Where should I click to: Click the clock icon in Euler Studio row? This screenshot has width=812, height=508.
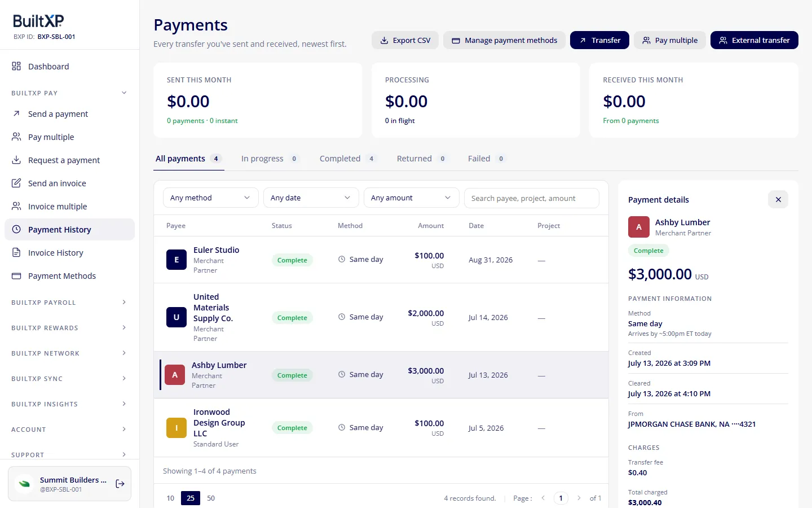click(342, 259)
